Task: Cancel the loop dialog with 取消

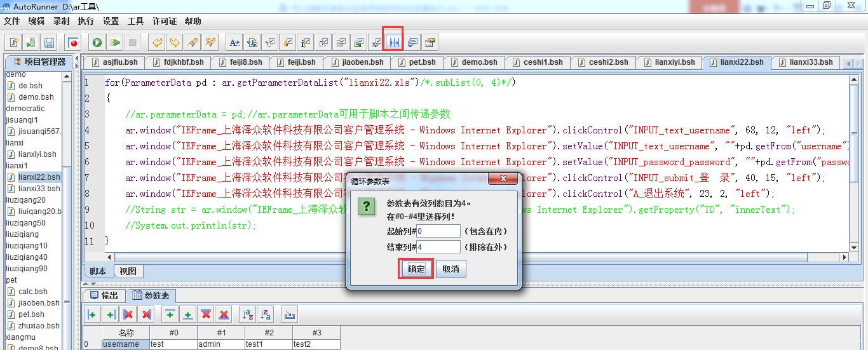Action: point(451,269)
